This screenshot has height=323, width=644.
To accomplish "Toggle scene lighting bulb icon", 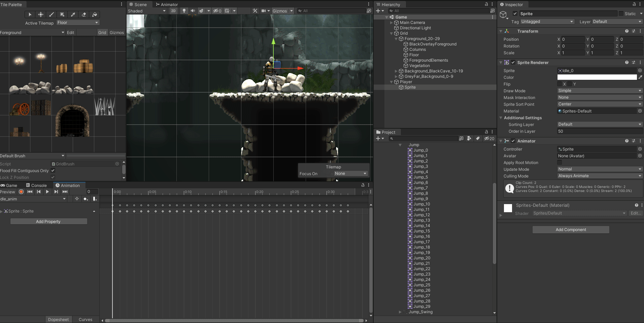I will 184,11.
